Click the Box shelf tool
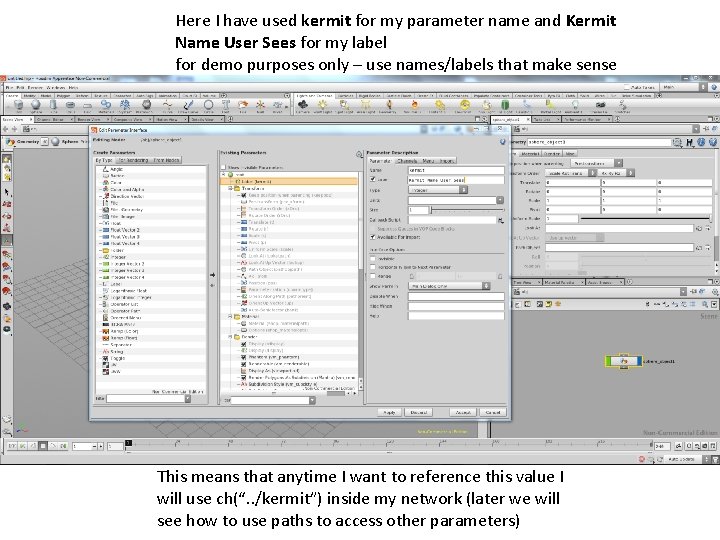 click(x=19, y=107)
